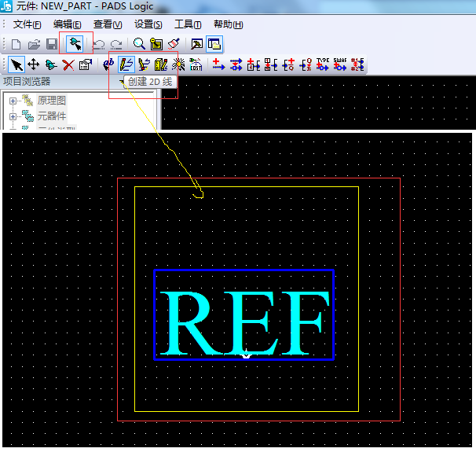Pick the Duplicate tool
The image size is (476, 452).
coord(51,64)
